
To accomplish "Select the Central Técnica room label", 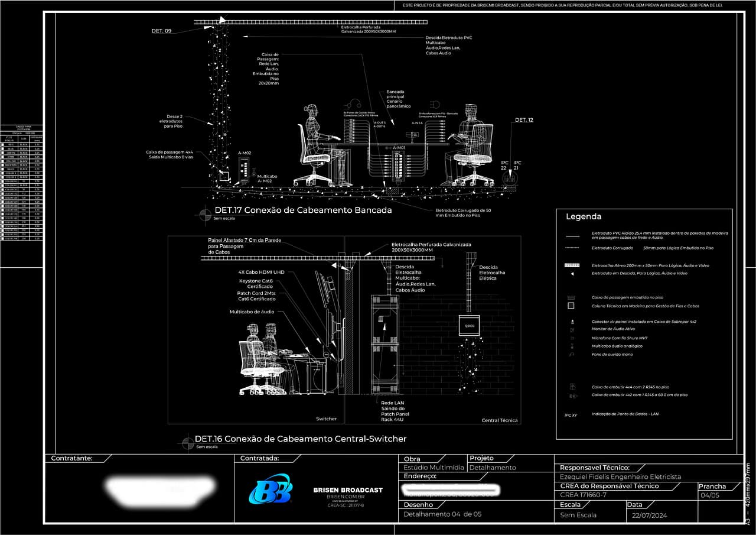I will 500,420.
